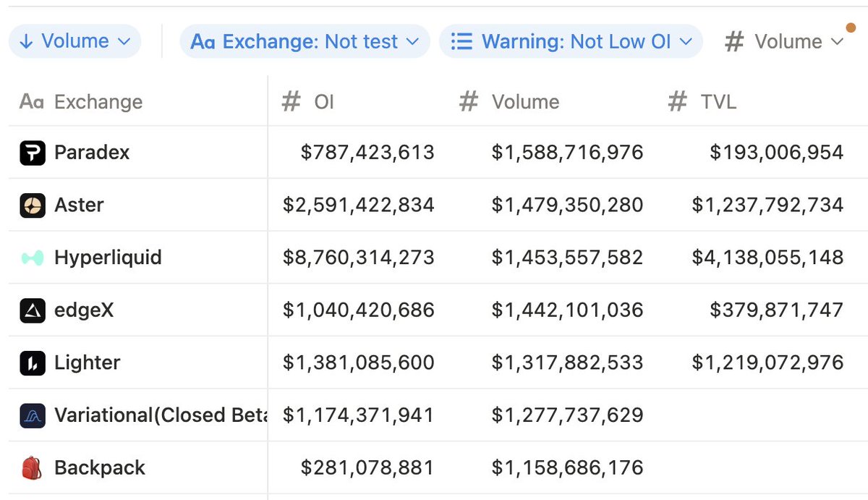Select Paradex Volume cell $1,588,716,976

tap(567, 153)
